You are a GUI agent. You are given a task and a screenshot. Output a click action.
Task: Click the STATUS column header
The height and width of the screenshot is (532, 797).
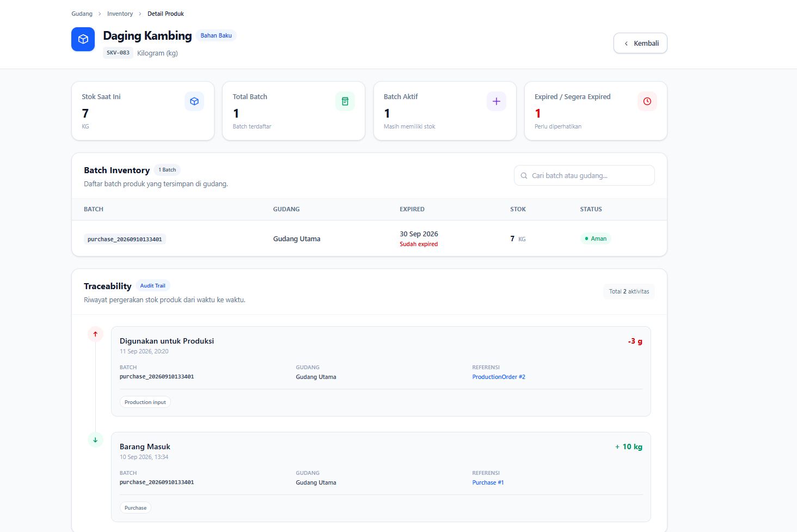(591, 209)
